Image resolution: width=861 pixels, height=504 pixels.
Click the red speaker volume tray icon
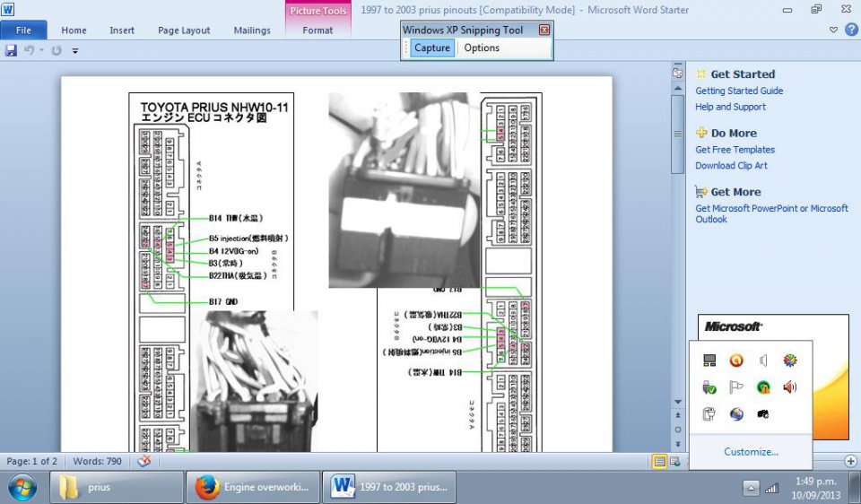point(789,387)
